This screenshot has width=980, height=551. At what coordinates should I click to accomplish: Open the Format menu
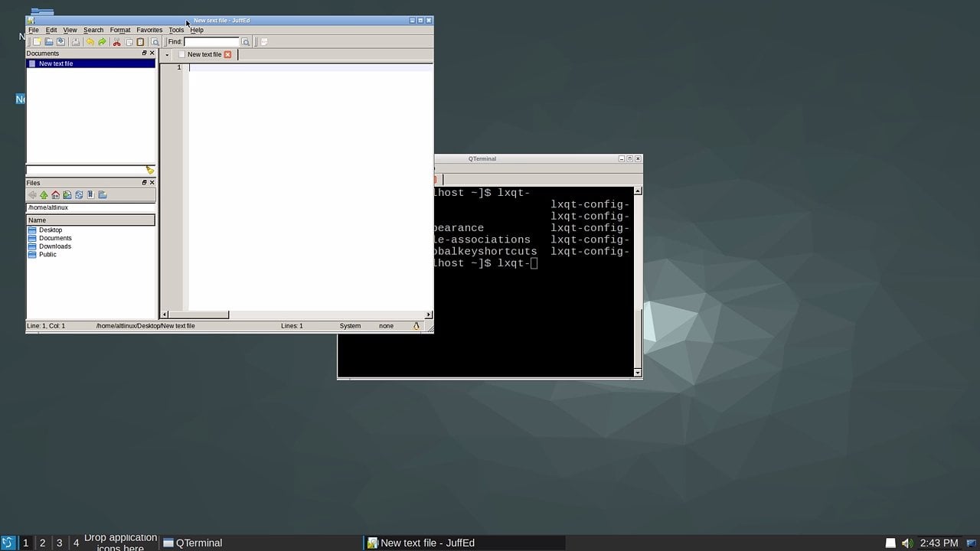(x=119, y=30)
